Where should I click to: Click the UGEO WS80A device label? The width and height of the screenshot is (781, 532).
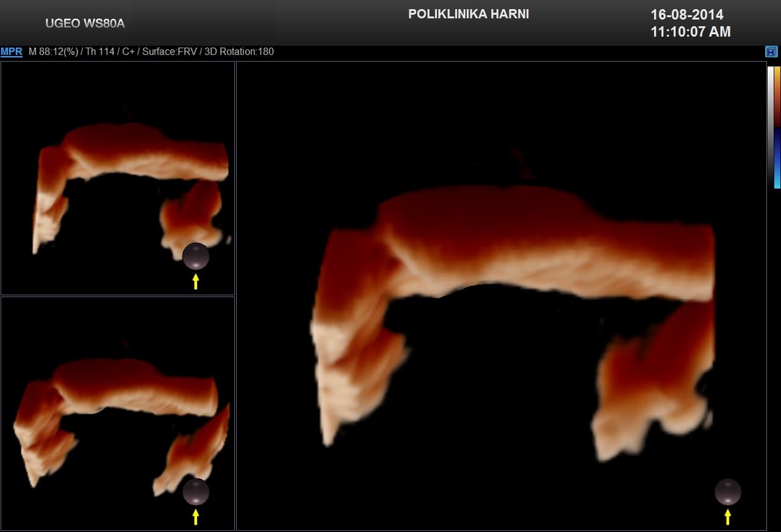point(85,23)
